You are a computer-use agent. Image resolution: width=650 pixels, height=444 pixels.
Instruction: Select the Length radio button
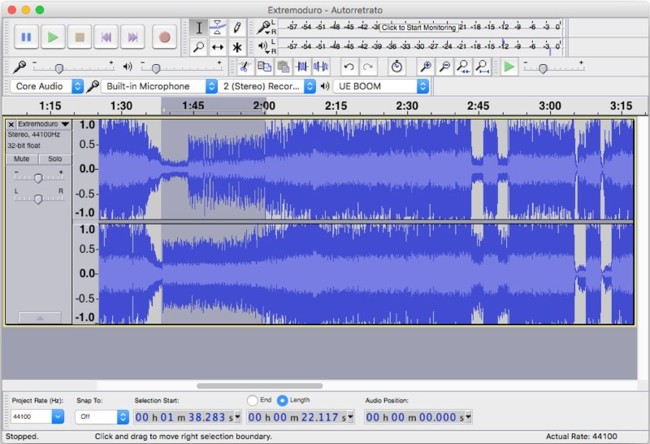(x=282, y=400)
